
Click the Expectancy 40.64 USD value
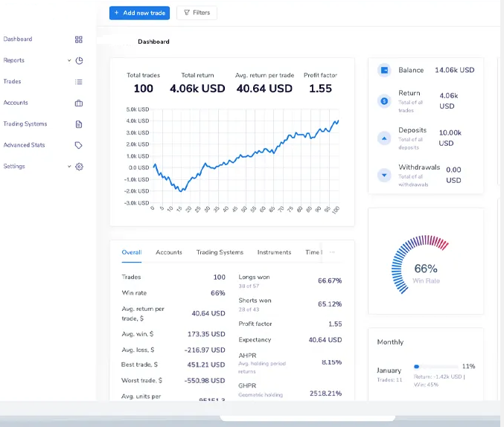tap(325, 340)
